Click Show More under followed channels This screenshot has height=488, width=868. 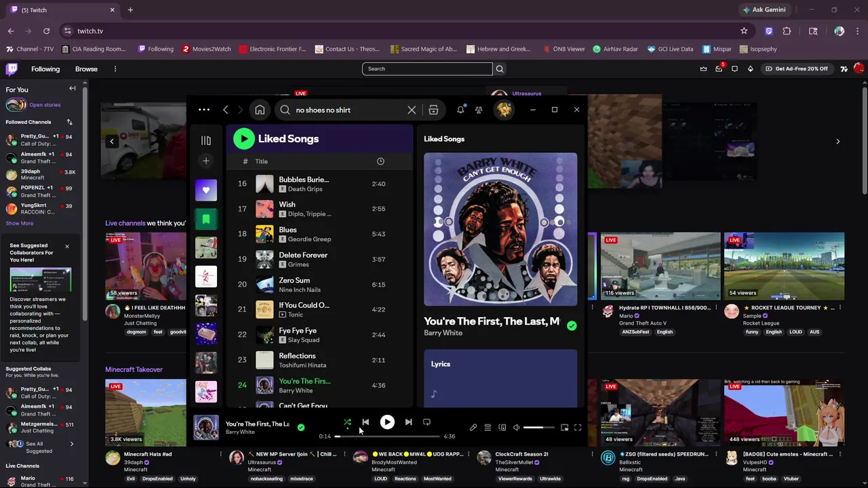coord(20,223)
